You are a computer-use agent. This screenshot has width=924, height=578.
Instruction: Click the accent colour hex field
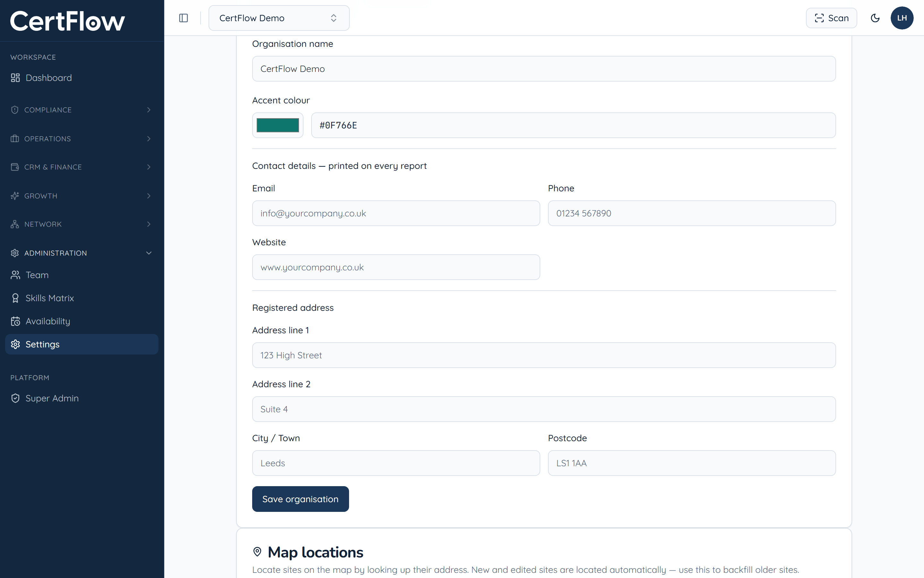[573, 125]
